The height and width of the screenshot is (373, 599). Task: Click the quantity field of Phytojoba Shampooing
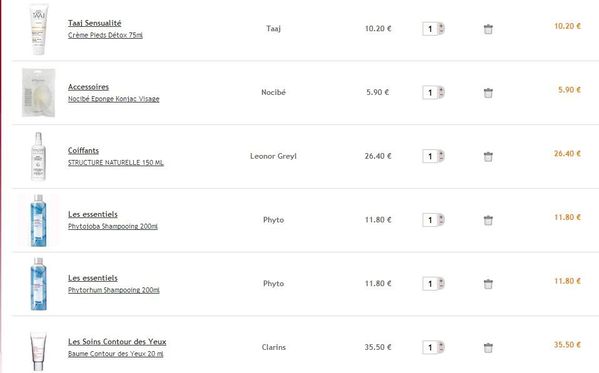pyautogui.click(x=430, y=220)
